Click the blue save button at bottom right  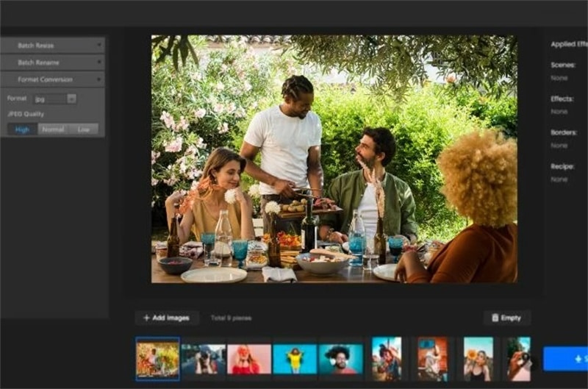click(565, 359)
